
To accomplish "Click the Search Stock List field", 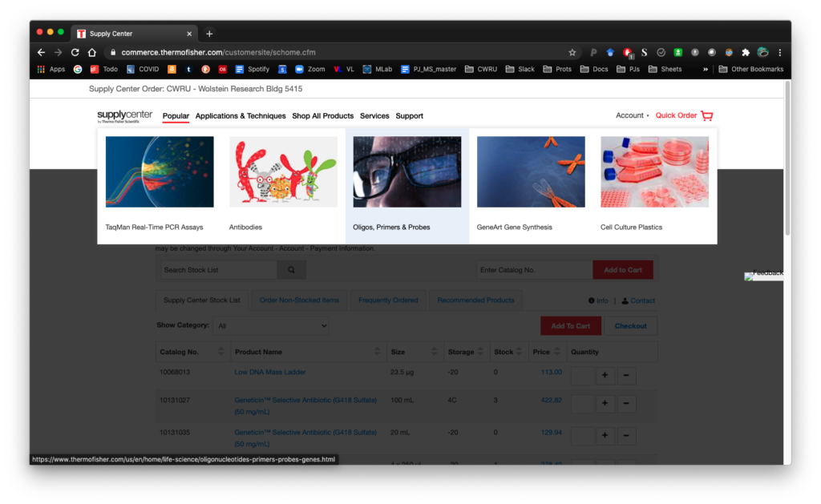I will pos(218,270).
